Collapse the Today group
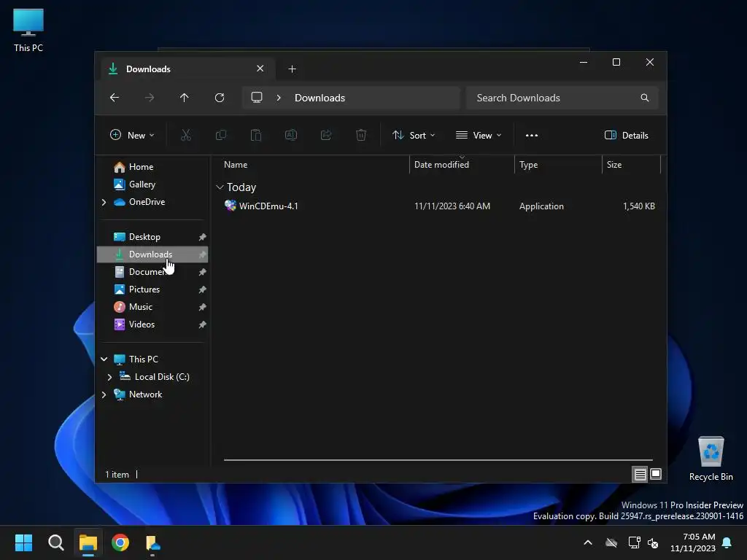Image resolution: width=747 pixels, height=560 pixels. [x=220, y=187]
